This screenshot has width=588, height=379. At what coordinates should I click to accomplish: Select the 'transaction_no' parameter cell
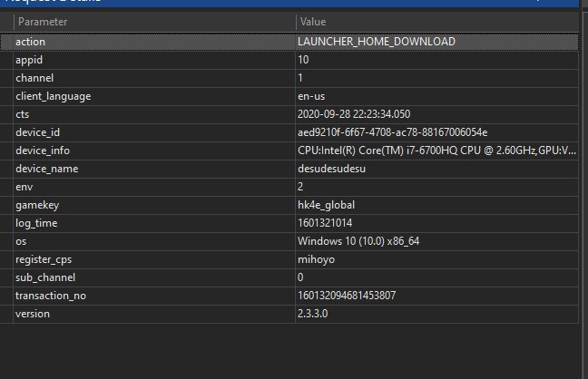[154, 296]
